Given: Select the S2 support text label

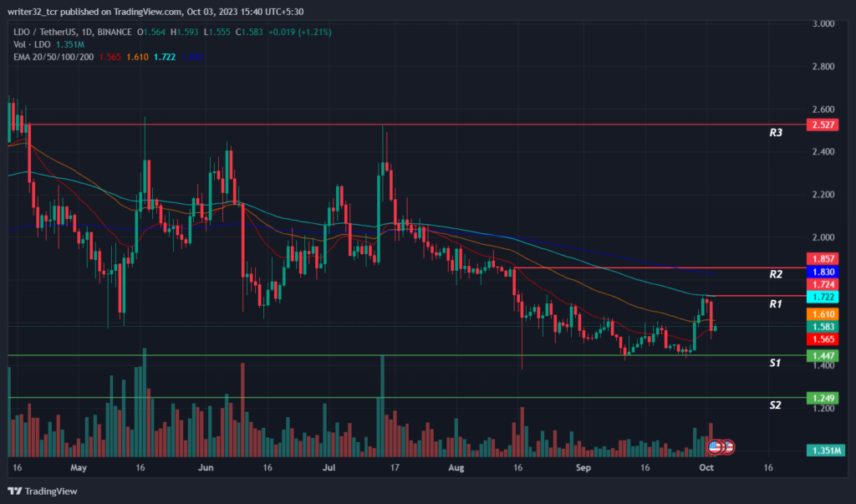Looking at the screenshot, I should [775, 405].
